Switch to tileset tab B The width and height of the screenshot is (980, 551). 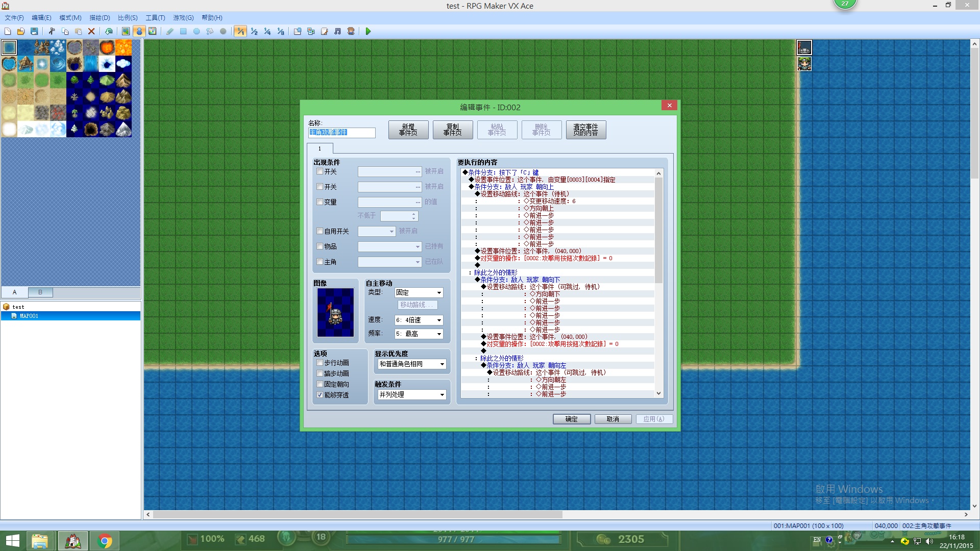tap(40, 292)
